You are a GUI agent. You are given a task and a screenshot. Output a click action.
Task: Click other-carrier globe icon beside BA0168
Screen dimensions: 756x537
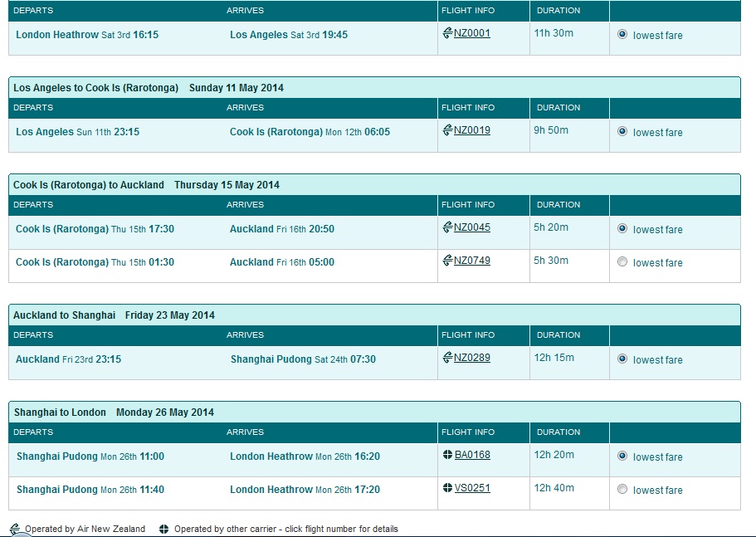447,455
